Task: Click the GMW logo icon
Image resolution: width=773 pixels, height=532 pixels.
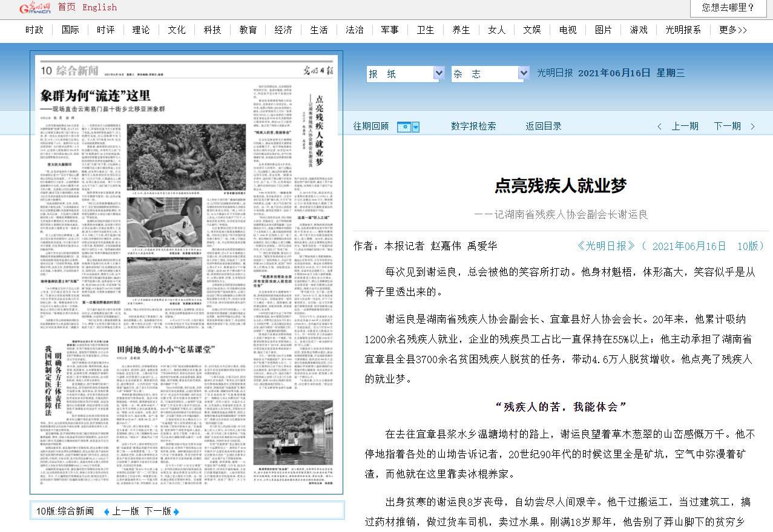Action: 34,8
